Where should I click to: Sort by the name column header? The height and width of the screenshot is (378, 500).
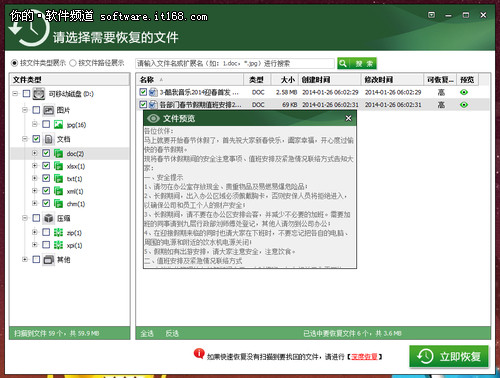coord(190,80)
